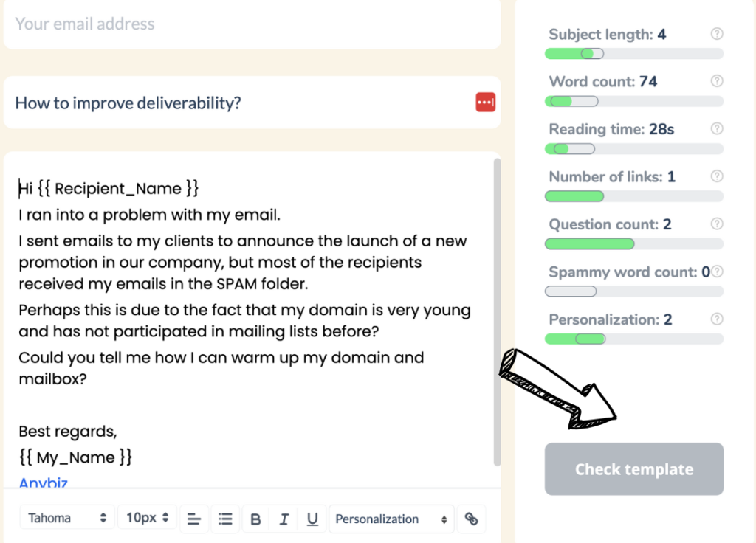
Task: Toggle bold formatting
Action: click(x=255, y=519)
